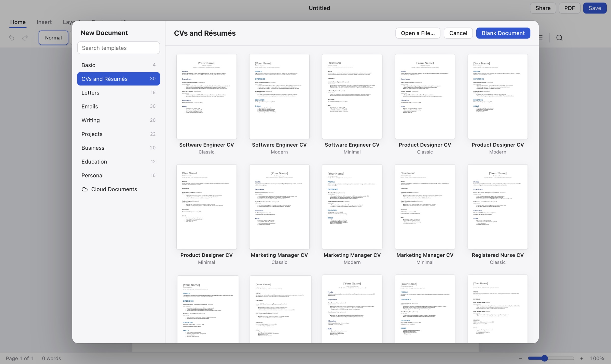Choose Marketing Manager CV Modern template
This screenshot has width=611, height=364.
[x=352, y=215]
